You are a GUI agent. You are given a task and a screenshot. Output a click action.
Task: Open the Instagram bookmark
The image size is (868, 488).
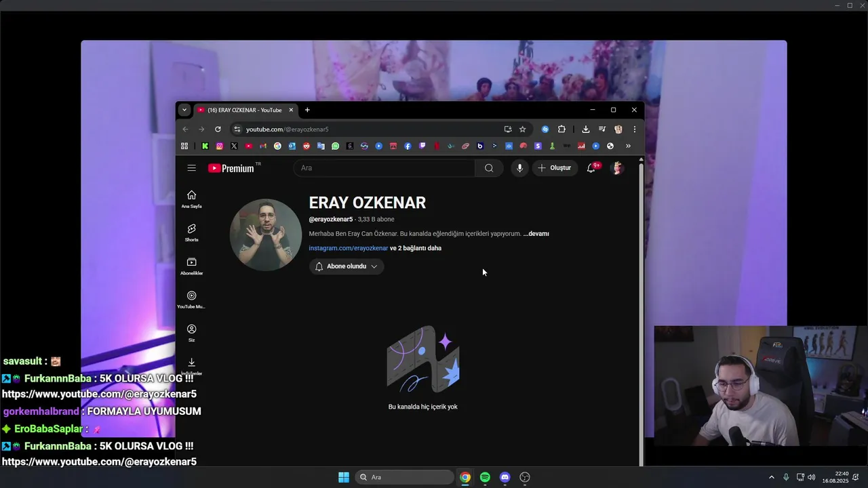220,146
